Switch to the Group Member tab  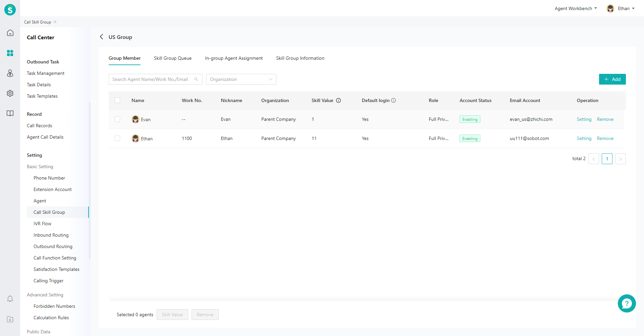(x=124, y=58)
